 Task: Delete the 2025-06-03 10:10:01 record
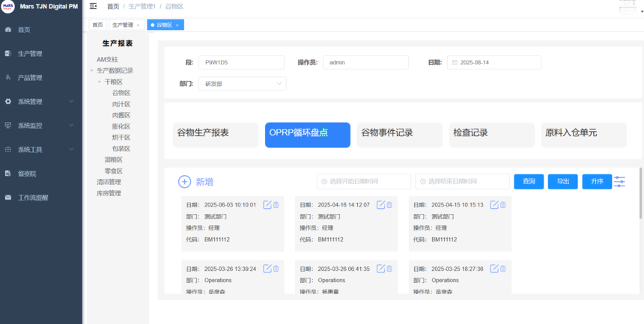pyautogui.click(x=276, y=205)
